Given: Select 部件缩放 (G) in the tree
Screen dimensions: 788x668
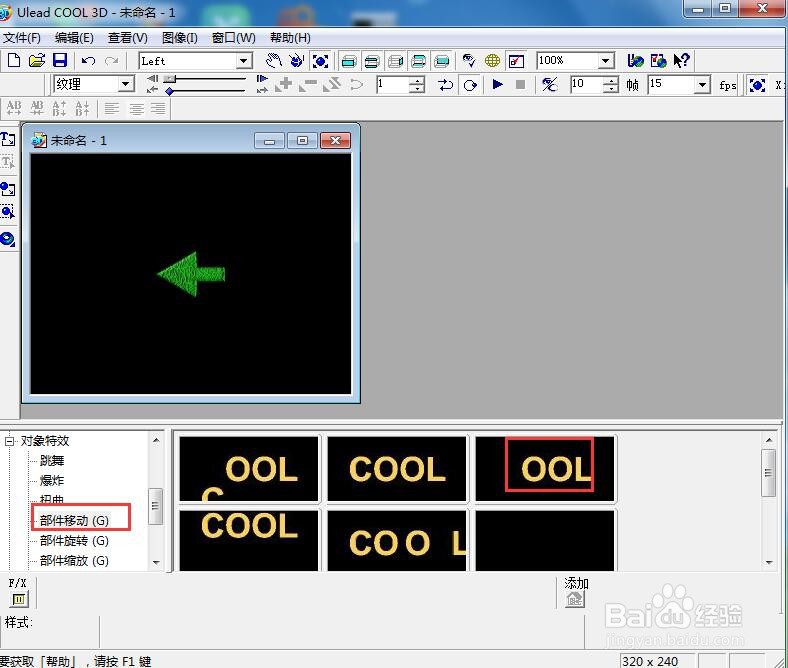Looking at the screenshot, I should [x=74, y=560].
